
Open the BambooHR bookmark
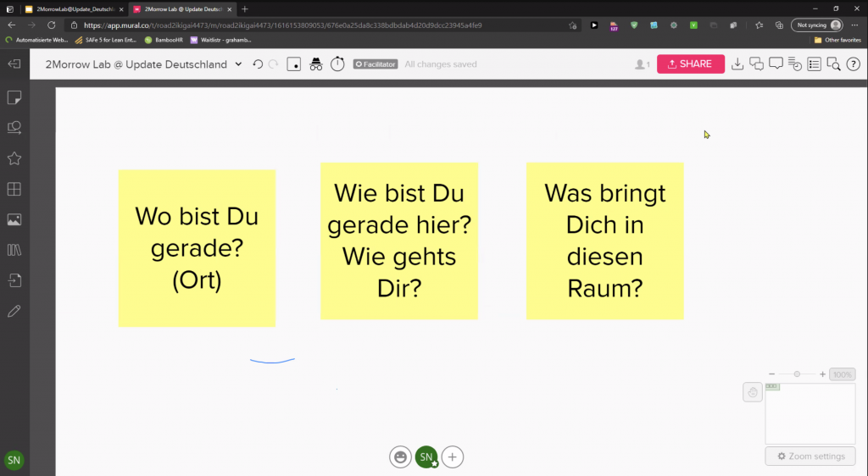pyautogui.click(x=164, y=40)
